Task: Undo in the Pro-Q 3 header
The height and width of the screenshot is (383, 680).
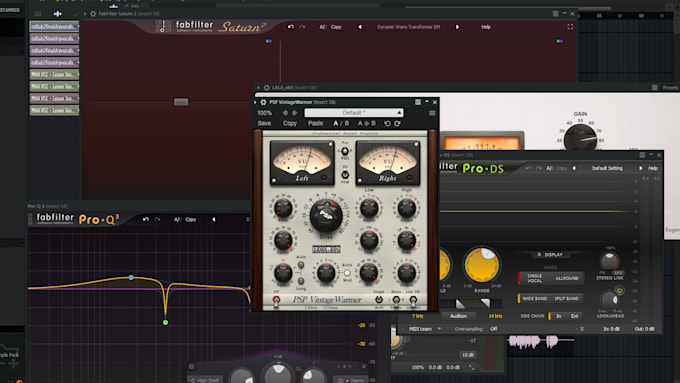Action: click(x=146, y=219)
